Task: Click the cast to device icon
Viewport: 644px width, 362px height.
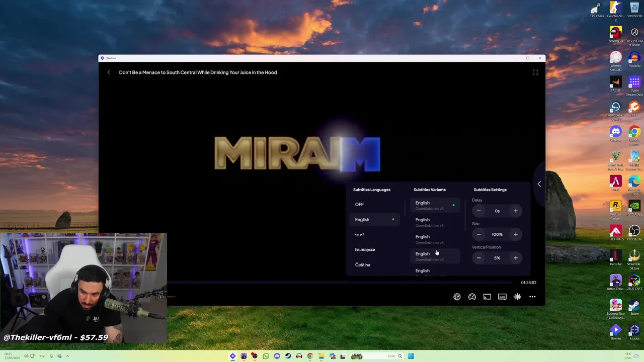Action: 487,297
